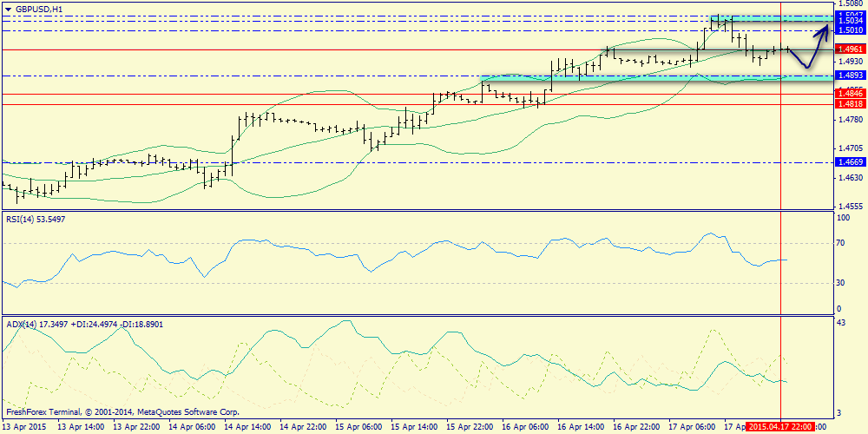Click the 16 Apr 22:00 time label

pos(635,428)
